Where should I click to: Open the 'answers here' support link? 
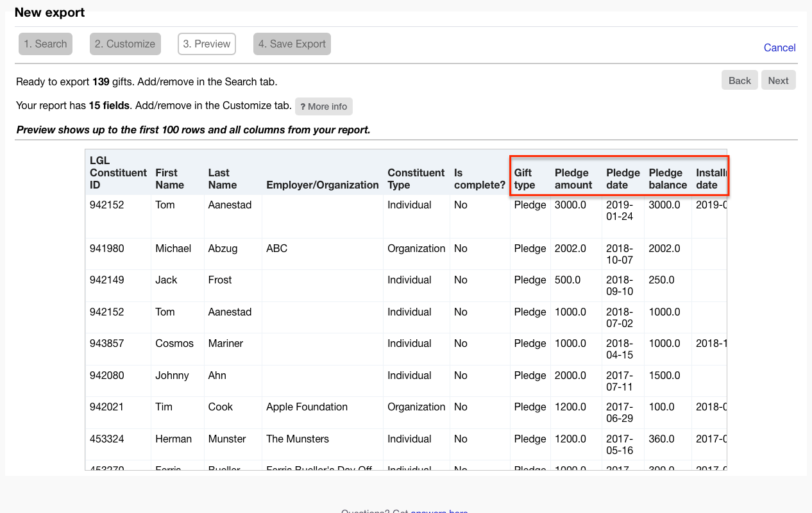439,511
